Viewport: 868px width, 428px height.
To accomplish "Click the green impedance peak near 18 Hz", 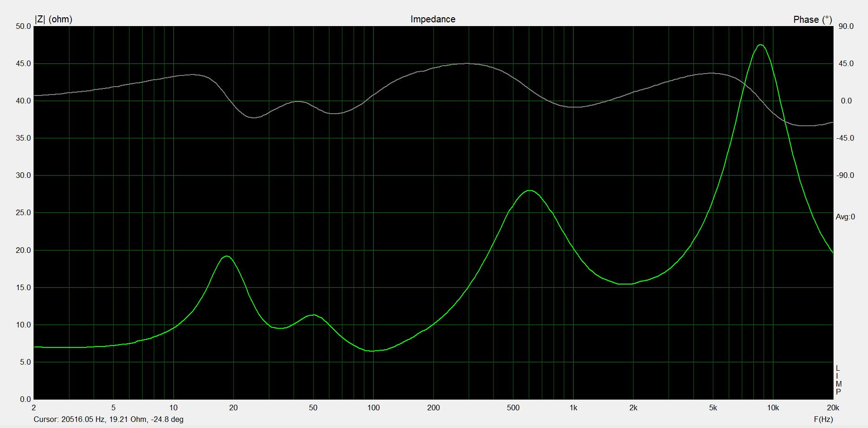I will (226, 256).
